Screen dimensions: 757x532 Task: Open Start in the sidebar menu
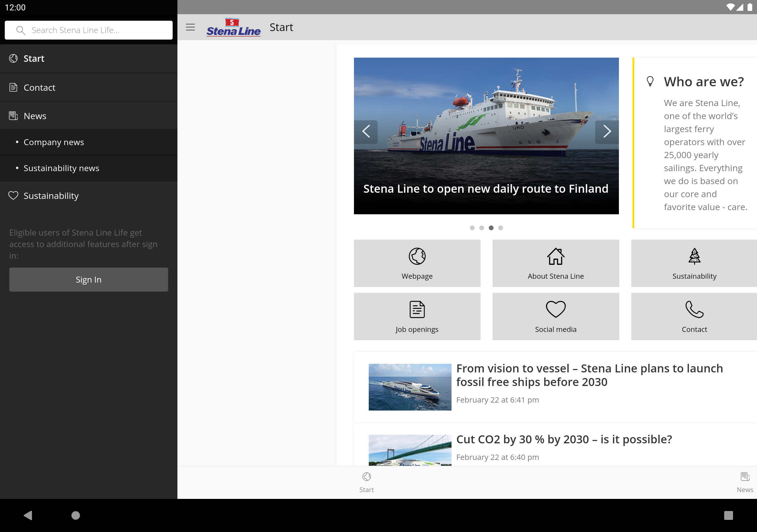pos(89,59)
